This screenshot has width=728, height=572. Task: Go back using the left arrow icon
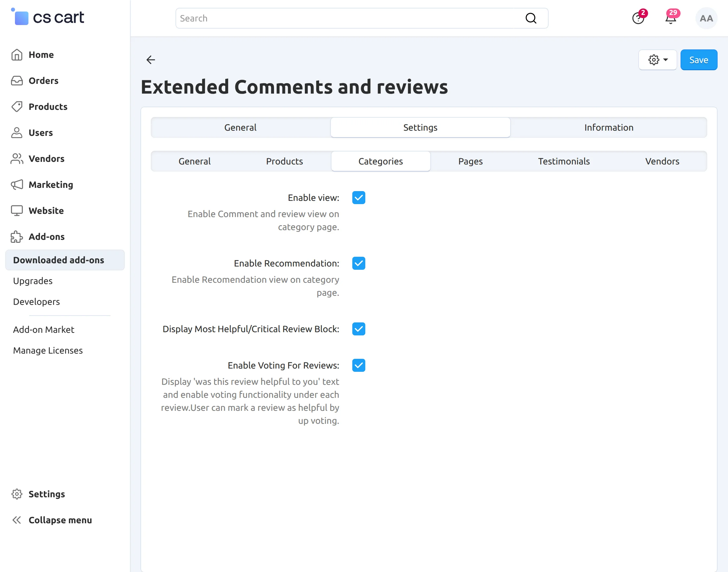151,59
